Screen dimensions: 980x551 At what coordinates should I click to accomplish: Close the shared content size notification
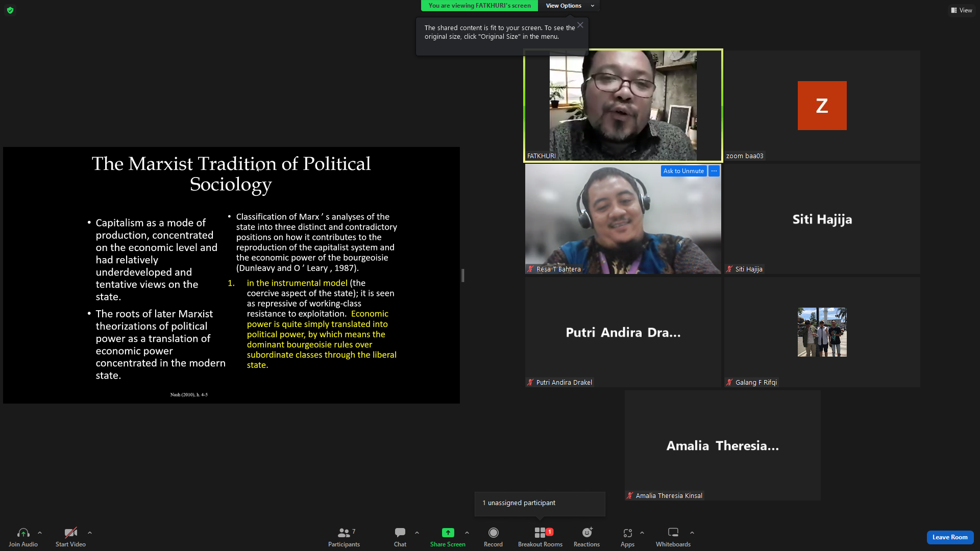click(x=580, y=25)
